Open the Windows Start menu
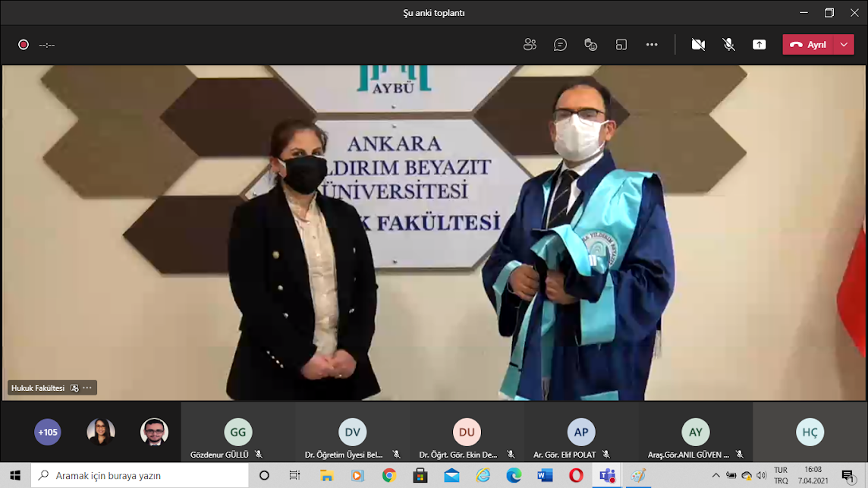Viewport: 868px width, 488px height. click(15, 475)
